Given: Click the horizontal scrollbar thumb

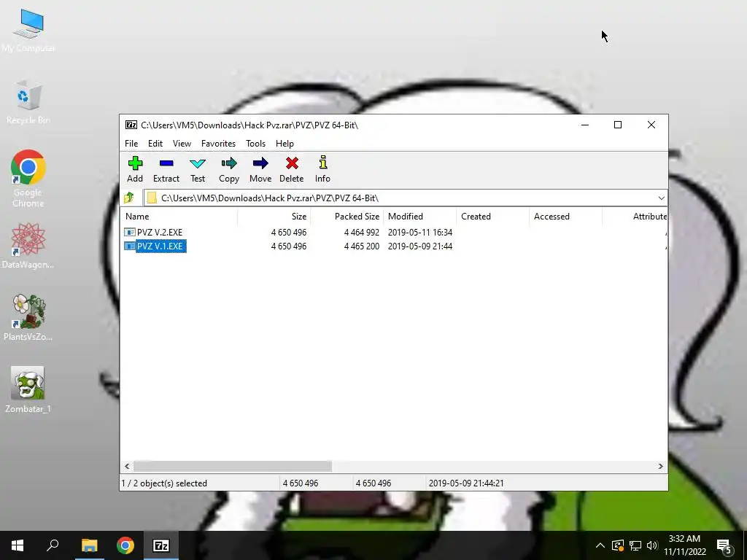Looking at the screenshot, I should pos(233,466).
